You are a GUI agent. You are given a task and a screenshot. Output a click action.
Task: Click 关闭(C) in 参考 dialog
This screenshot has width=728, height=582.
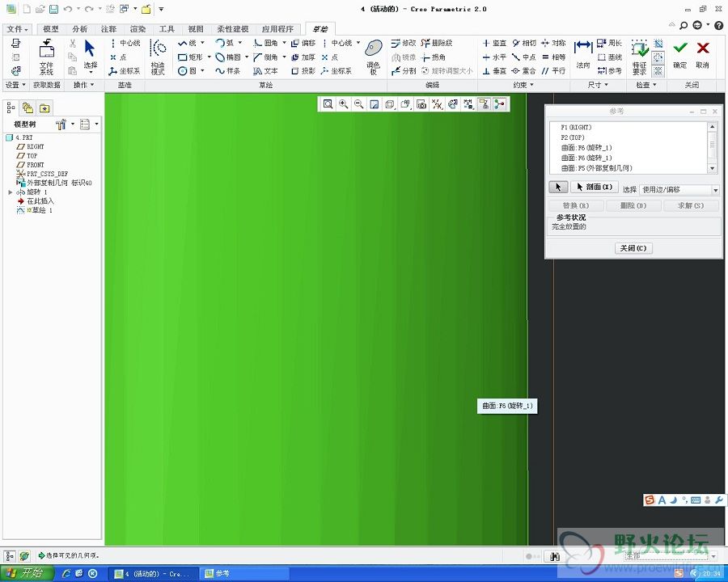633,248
